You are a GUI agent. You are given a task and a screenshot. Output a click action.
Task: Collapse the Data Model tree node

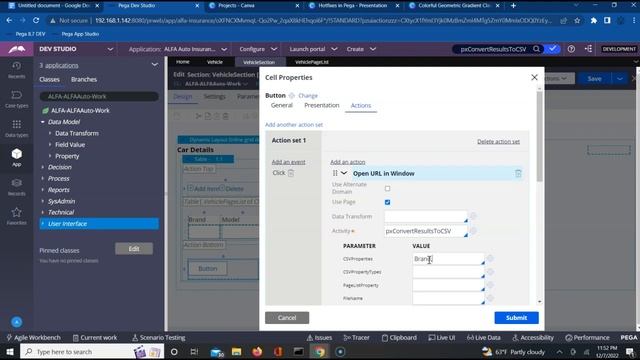pos(43,122)
